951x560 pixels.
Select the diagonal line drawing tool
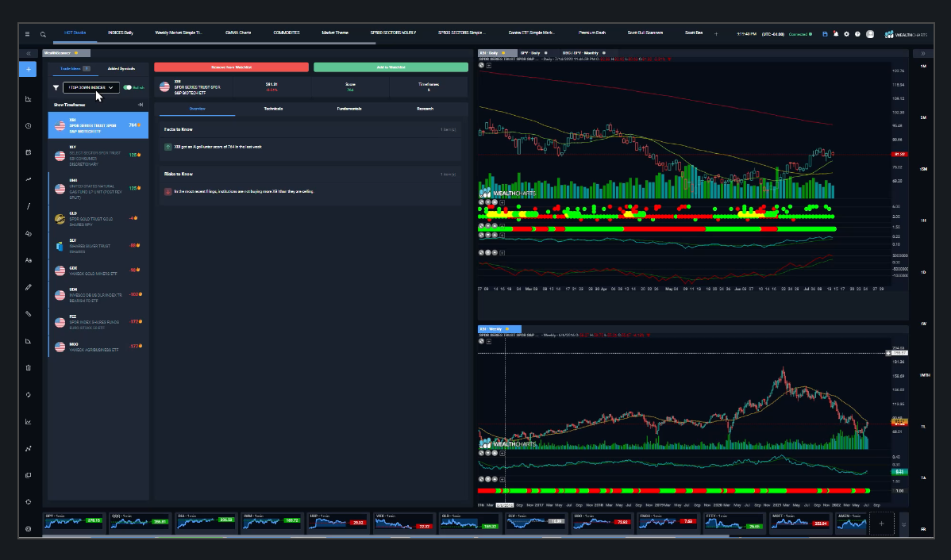(28, 206)
